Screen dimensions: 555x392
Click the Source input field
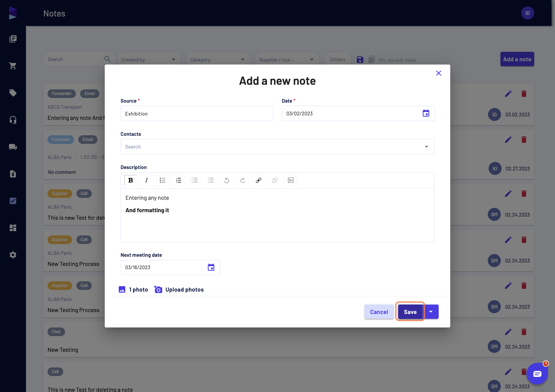point(197,113)
